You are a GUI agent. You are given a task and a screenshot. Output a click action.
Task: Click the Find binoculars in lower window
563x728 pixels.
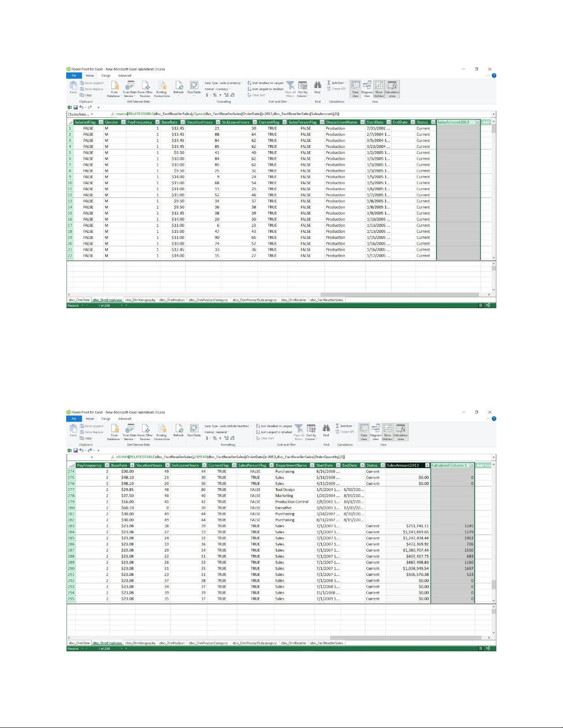click(326, 430)
